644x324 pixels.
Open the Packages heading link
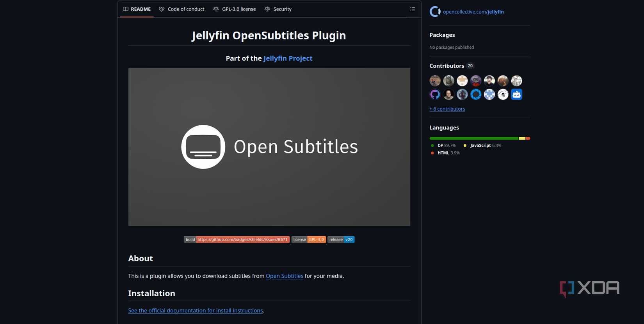coord(442,35)
